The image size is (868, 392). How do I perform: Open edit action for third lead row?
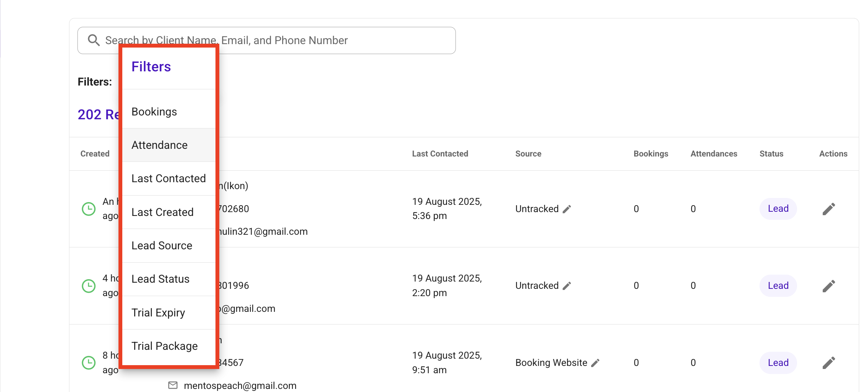click(x=829, y=363)
